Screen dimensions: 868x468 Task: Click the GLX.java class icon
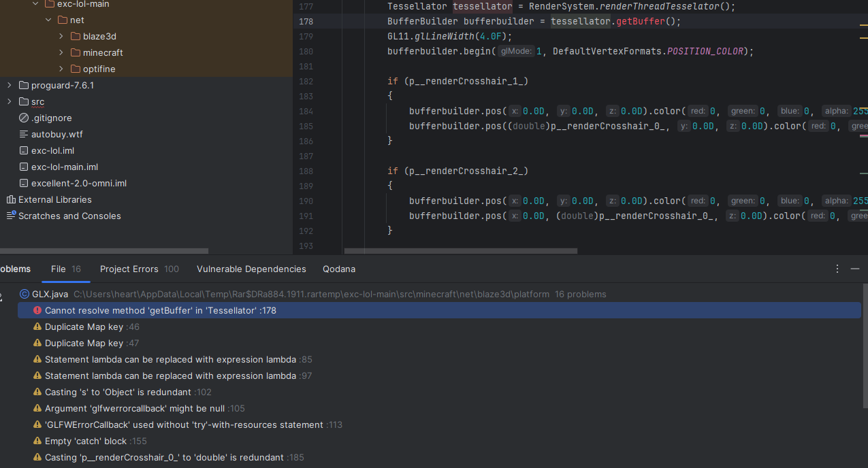[x=25, y=294]
